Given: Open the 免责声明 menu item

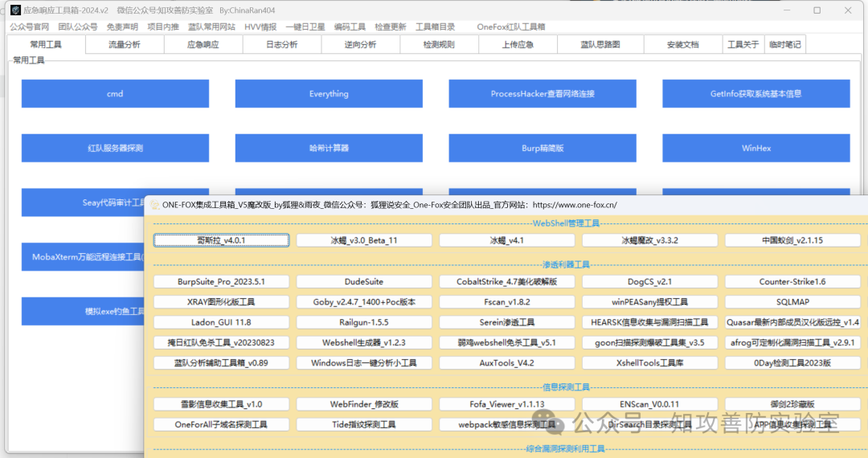Looking at the screenshot, I should (122, 27).
